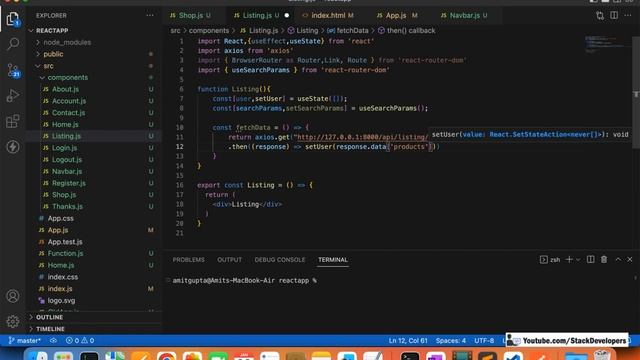
Task: Open the PROBLEMS panel tab
Action: click(188, 260)
